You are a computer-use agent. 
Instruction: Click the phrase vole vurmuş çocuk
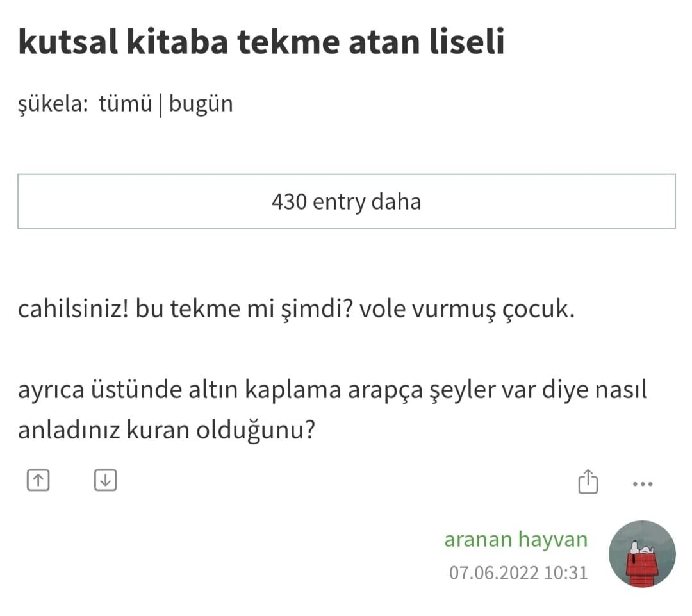point(465,310)
